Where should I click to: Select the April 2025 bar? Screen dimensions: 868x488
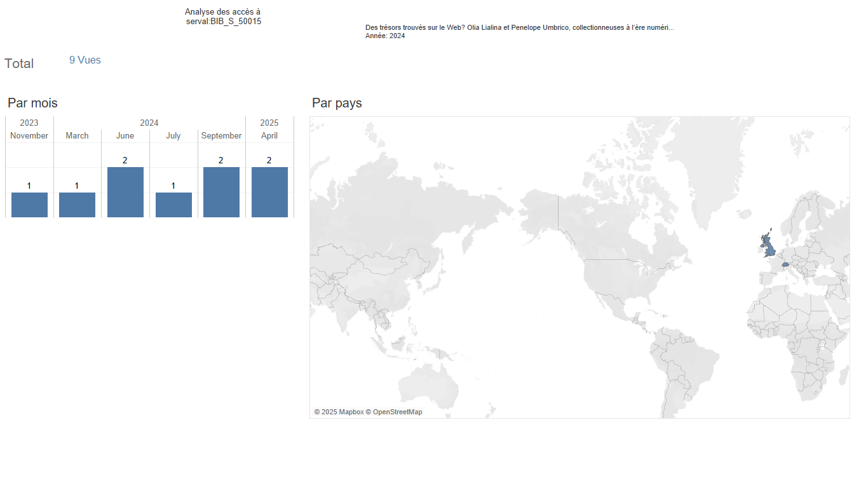(269, 192)
